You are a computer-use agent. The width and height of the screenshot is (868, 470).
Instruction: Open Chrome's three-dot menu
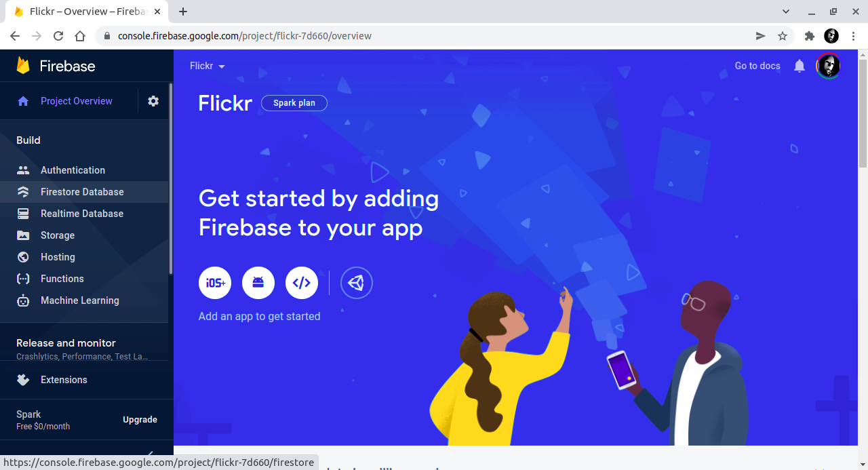tap(854, 36)
